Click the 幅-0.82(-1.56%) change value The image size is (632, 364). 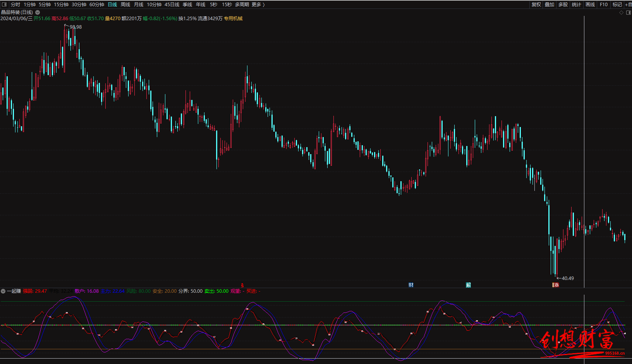click(160, 19)
